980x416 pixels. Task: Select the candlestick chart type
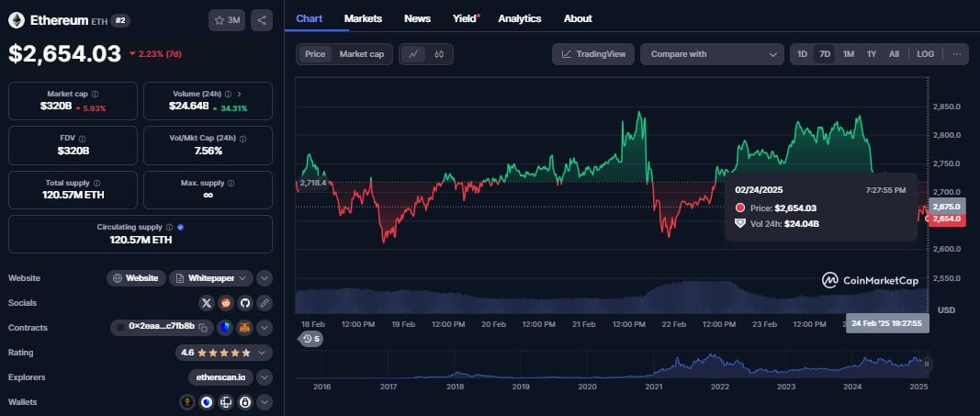coord(439,54)
